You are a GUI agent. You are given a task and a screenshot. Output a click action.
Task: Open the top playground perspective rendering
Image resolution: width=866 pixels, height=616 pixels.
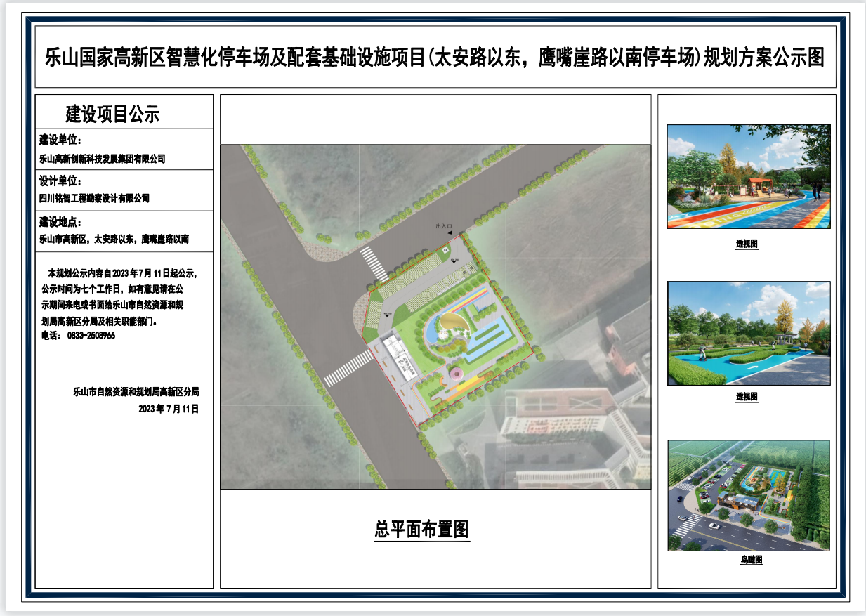748,176
